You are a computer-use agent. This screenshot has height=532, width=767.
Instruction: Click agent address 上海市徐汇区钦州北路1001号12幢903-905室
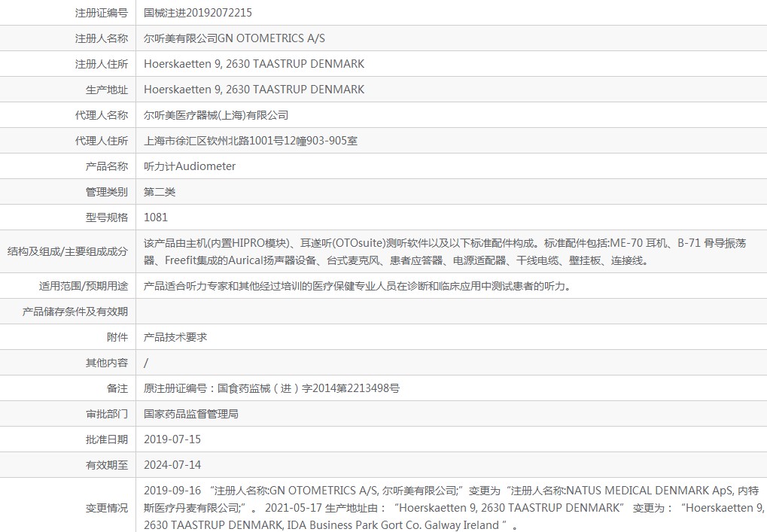coord(251,141)
